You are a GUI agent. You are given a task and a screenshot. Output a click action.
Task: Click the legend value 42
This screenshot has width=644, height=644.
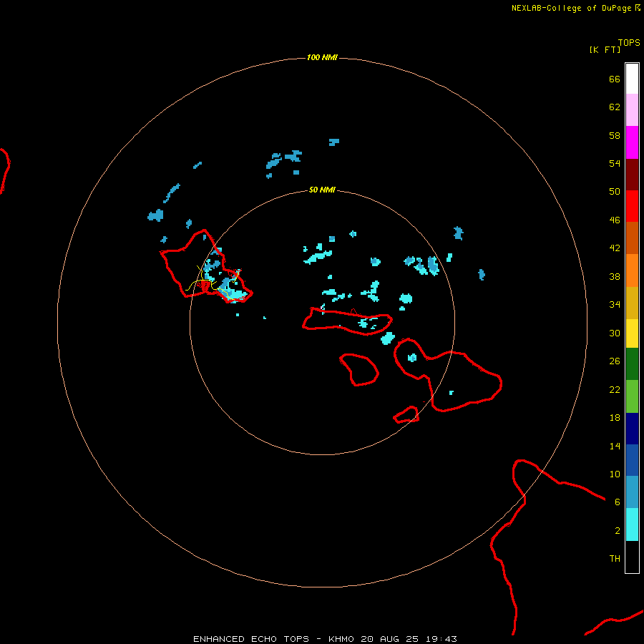(615, 248)
